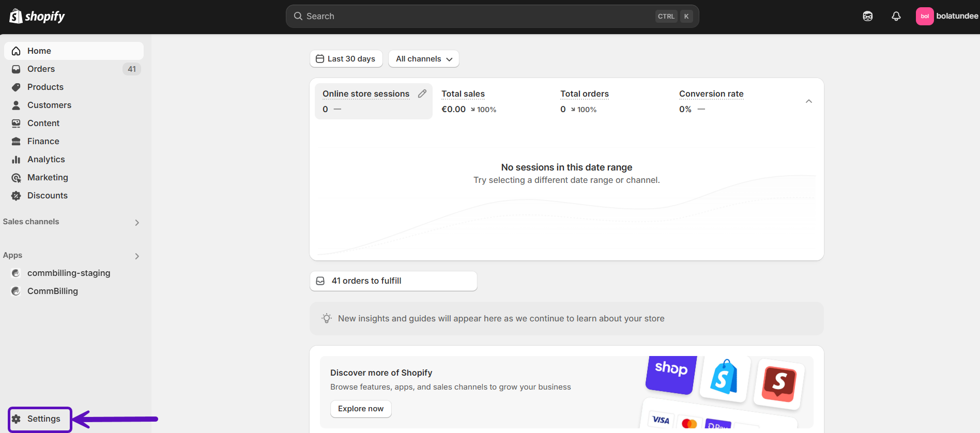Click the Search input field
The height and width of the screenshot is (433, 980).
[476, 17]
